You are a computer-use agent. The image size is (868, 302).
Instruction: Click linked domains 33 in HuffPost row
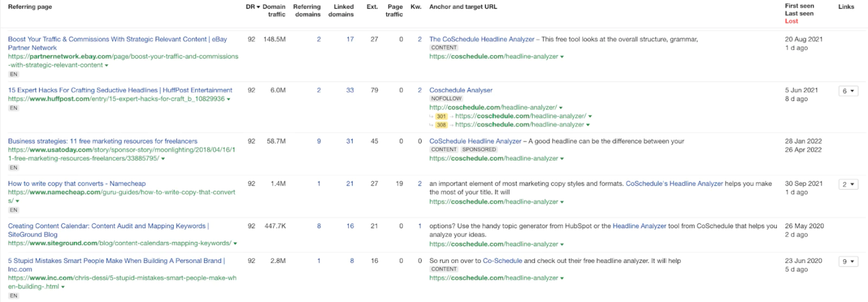pyautogui.click(x=350, y=90)
